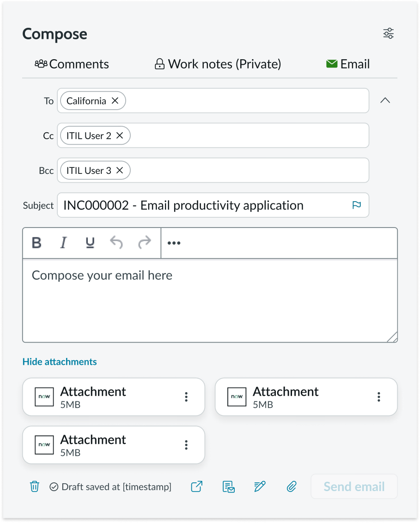The width and height of the screenshot is (420, 523).
Task: Collapse the recipient fields chevron
Action: click(385, 100)
